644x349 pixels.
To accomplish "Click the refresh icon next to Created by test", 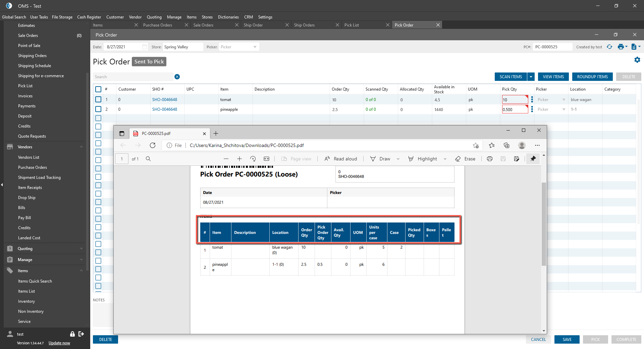I will 609,47.
